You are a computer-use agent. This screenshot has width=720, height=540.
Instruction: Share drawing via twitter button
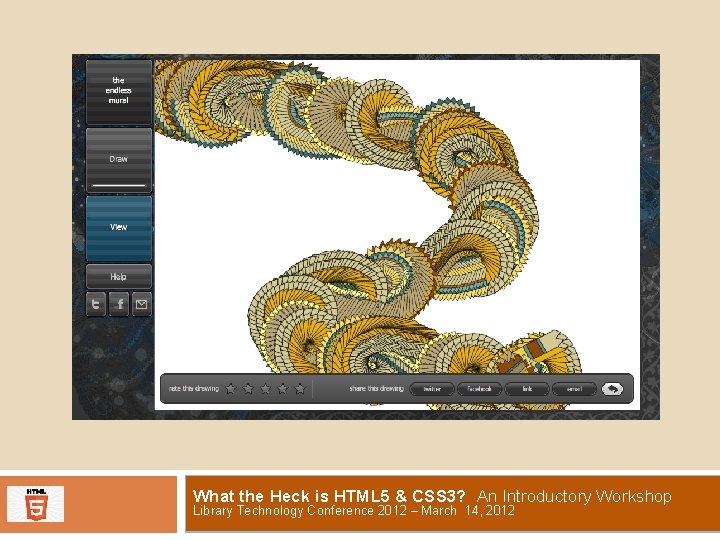432,389
